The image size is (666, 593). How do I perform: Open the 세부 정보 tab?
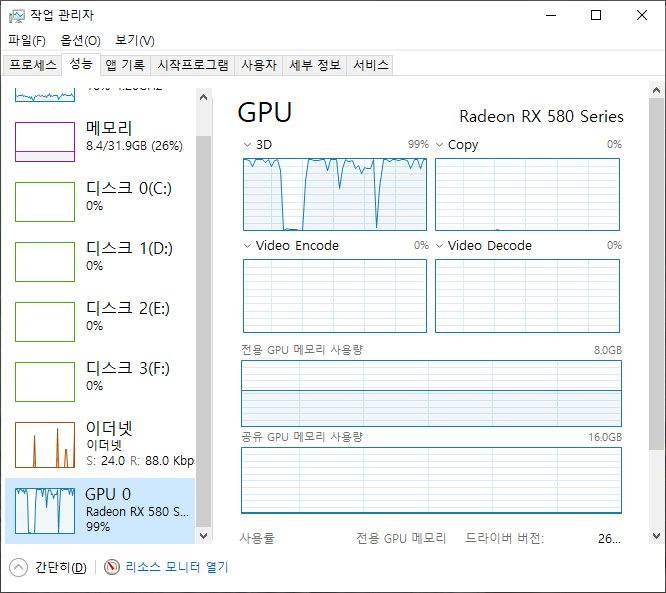pyautogui.click(x=315, y=65)
